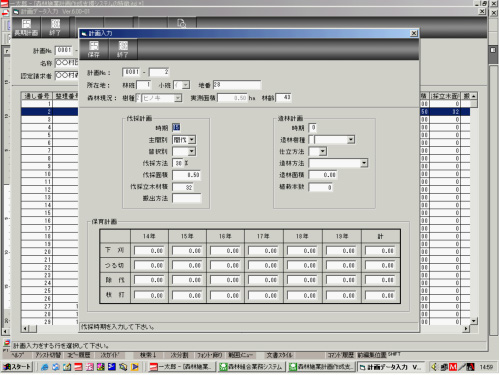Viewport: 500px width, 375px height.
Task: Close the 計画入力 dialog
Action: coord(414,33)
